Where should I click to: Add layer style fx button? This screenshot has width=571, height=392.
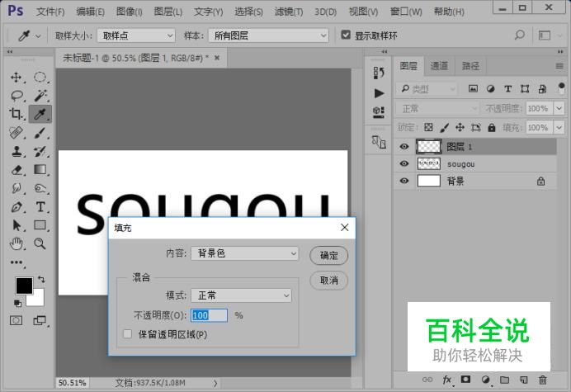coord(447,380)
